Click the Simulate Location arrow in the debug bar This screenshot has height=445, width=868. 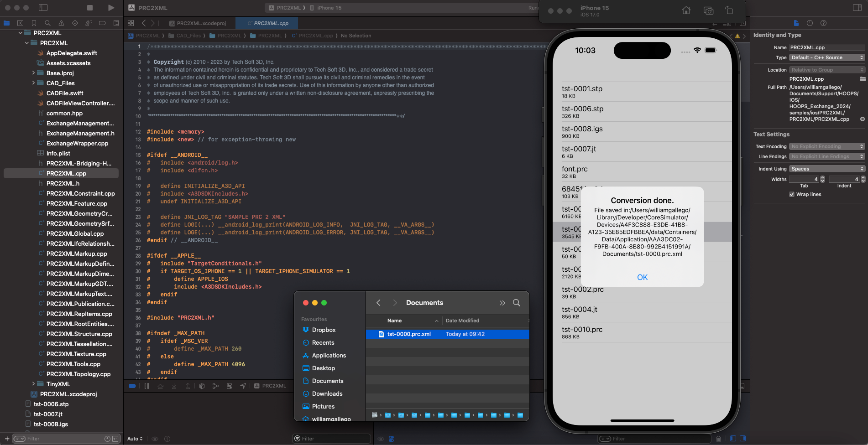click(243, 386)
